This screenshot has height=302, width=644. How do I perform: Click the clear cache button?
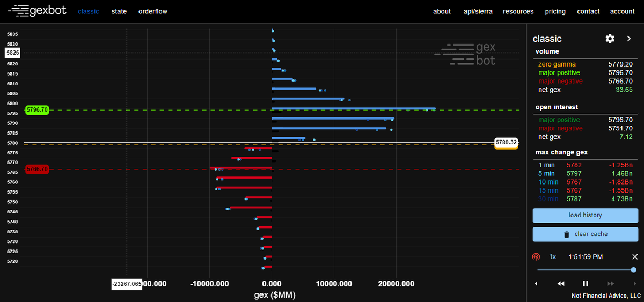(x=585, y=234)
